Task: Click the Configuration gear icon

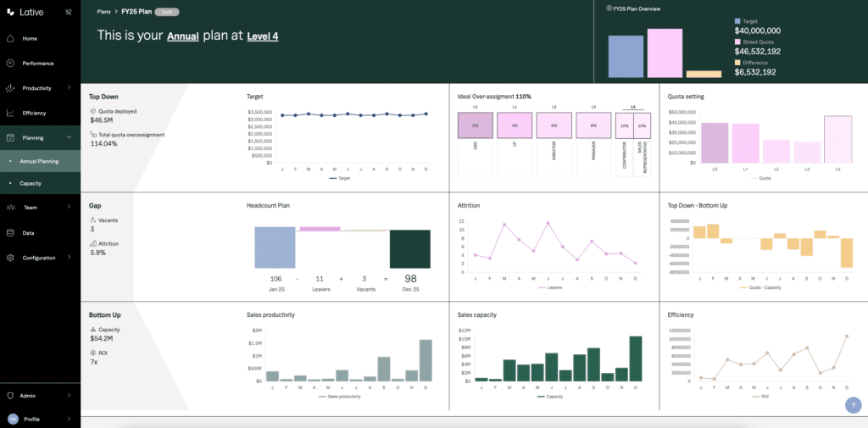Action: [x=10, y=258]
